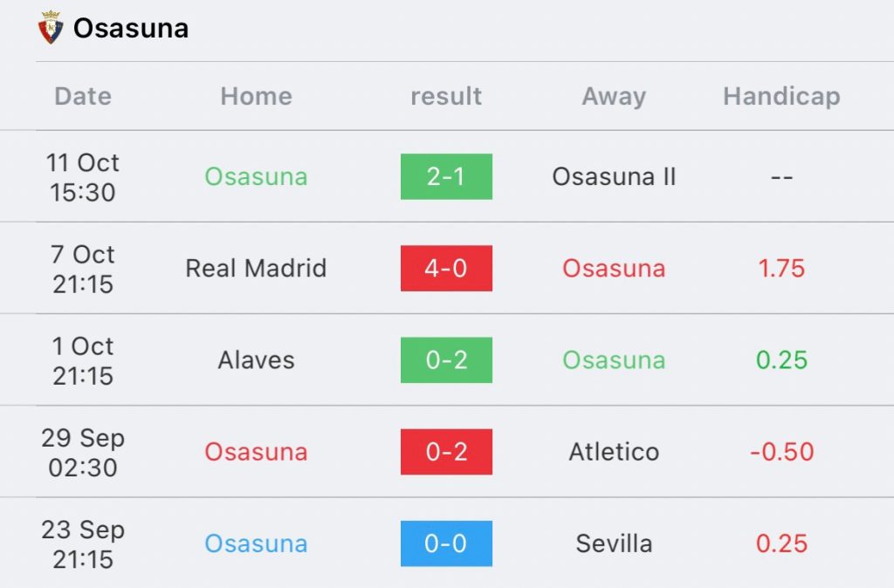
Task: Open the red 4-0 result badge
Action: coord(446,269)
